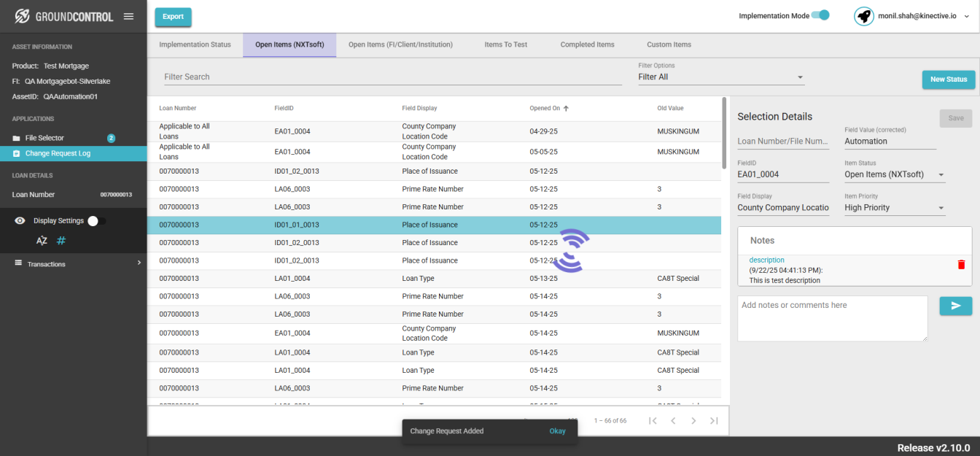Image resolution: width=980 pixels, height=456 pixels.
Task: Click the eye icon by Display Settings
Action: click(x=20, y=220)
